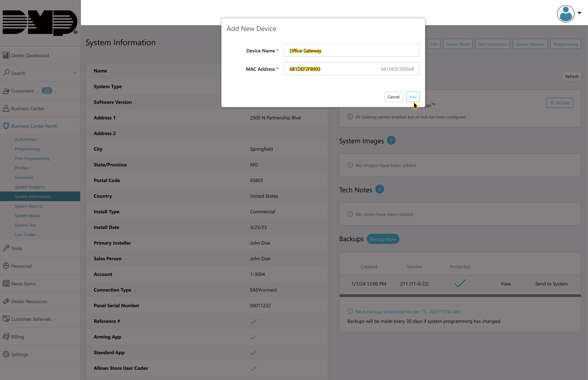Click the Business Center North menu label
Image resolution: width=588 pixels, height=380 pixels.
click(x=34, y=126)
